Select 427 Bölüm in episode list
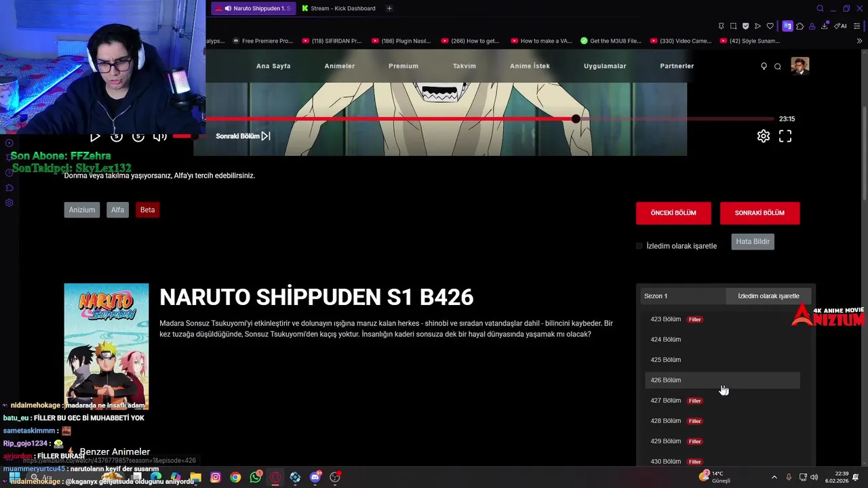The height and width of the screenshot is (488, 868). [x=722, y=401]
